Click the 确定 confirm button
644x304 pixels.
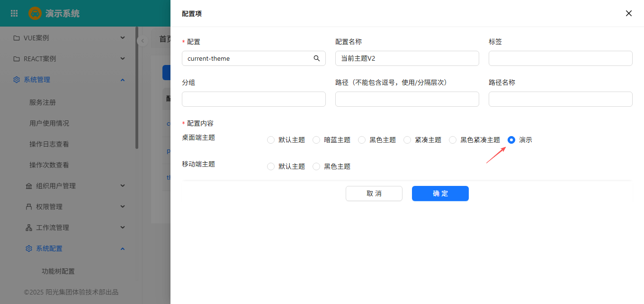click(x=440, y=193)
